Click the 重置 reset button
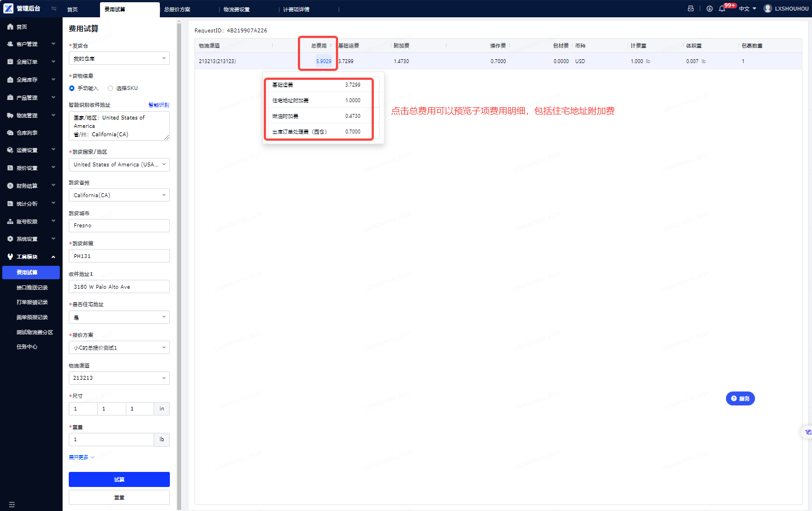812x511 pixels. point(119,498)
